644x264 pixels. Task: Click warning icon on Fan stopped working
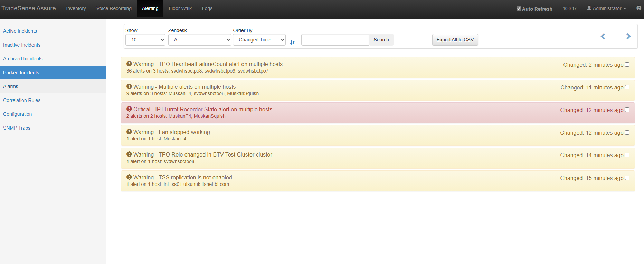coord(129,132)
